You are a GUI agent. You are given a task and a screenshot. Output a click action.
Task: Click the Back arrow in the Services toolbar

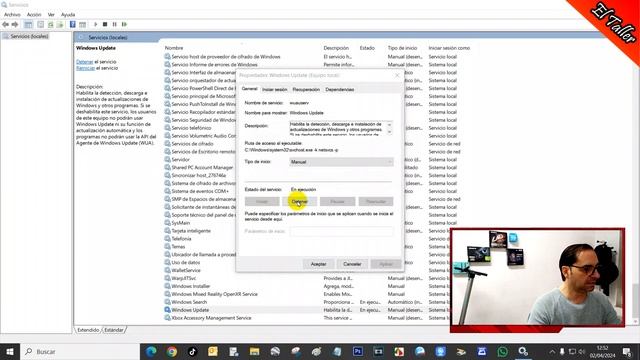(5, 24)
